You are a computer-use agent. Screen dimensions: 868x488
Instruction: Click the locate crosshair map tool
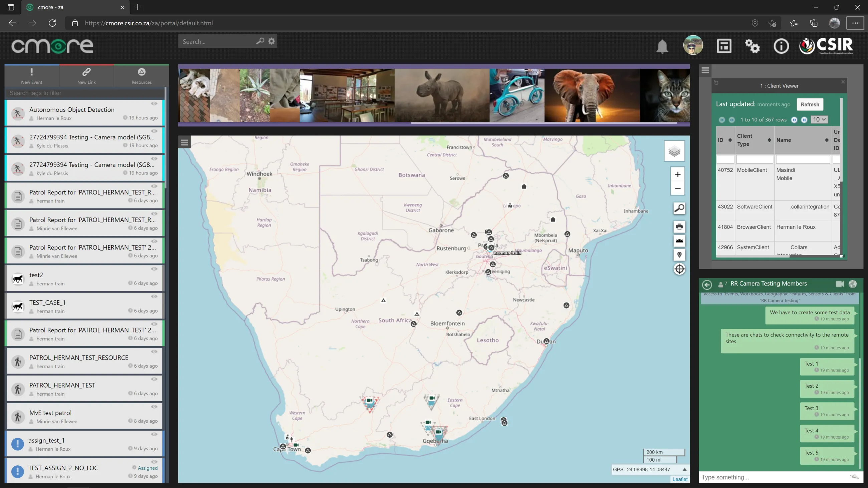679,269
